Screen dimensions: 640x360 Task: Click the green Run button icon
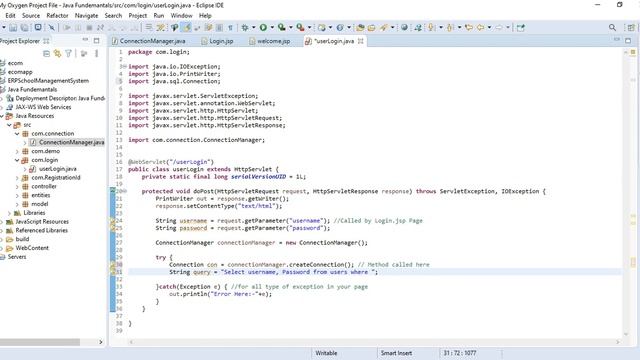click(263, 27)
